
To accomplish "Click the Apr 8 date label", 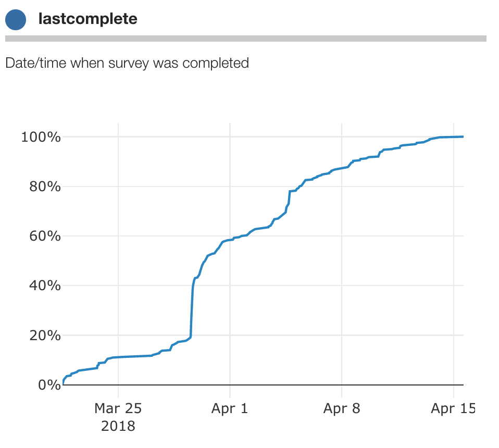I will 342,408.
